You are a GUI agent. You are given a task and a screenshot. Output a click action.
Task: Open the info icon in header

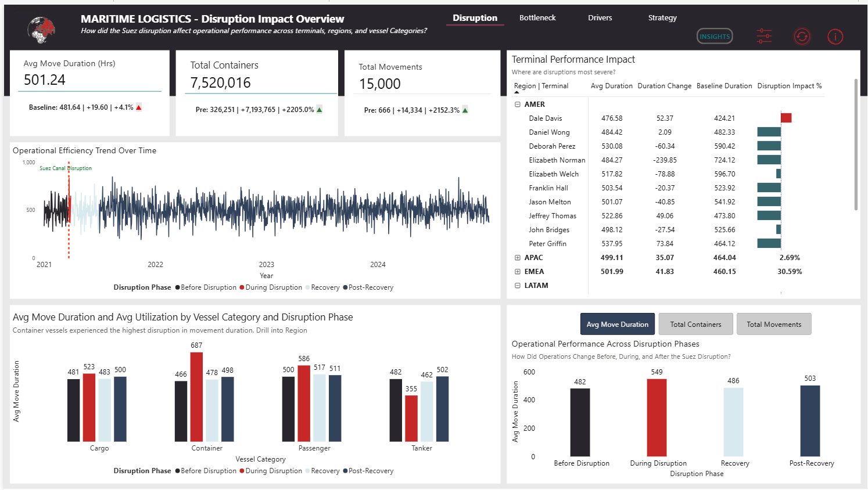[x=835, y=37]
